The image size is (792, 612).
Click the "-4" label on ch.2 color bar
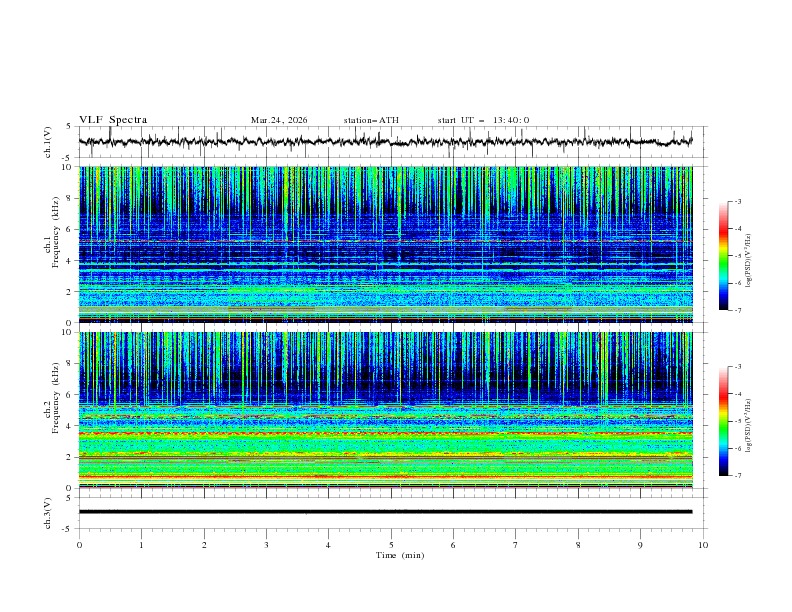pos(738,394)
